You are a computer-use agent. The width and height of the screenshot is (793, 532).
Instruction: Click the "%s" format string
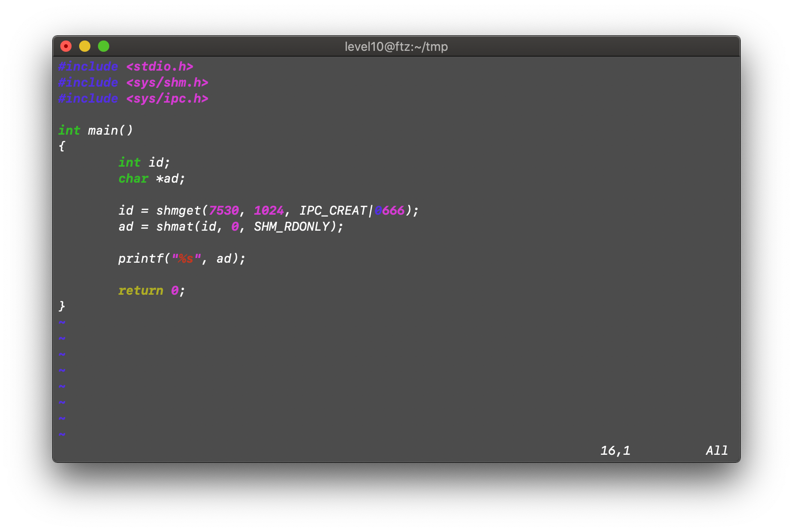coord(186,258)
